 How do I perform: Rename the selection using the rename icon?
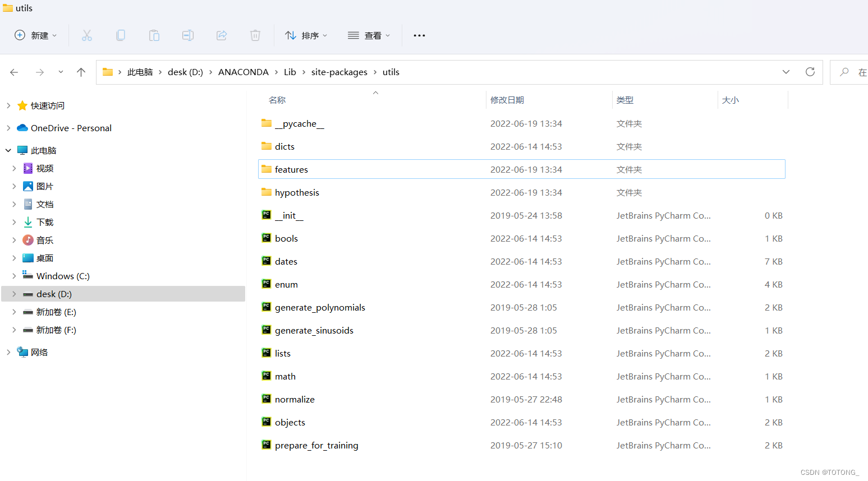coord(188,35)
